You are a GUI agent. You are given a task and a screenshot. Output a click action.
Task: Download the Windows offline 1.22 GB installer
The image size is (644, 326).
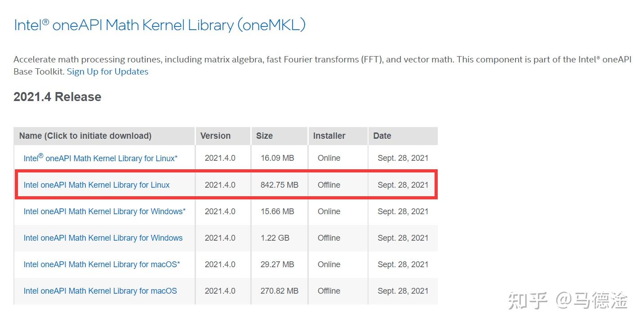[x=103, y=238]
